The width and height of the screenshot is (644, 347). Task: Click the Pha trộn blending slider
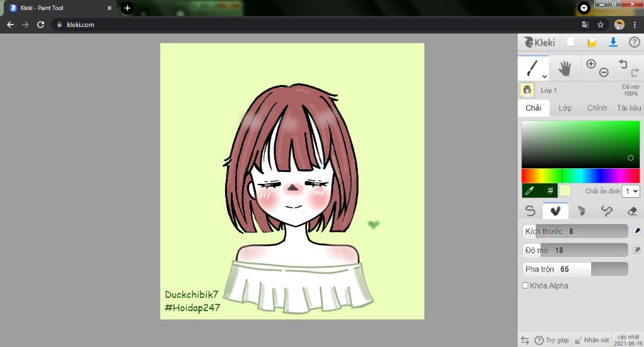[575, 269]
